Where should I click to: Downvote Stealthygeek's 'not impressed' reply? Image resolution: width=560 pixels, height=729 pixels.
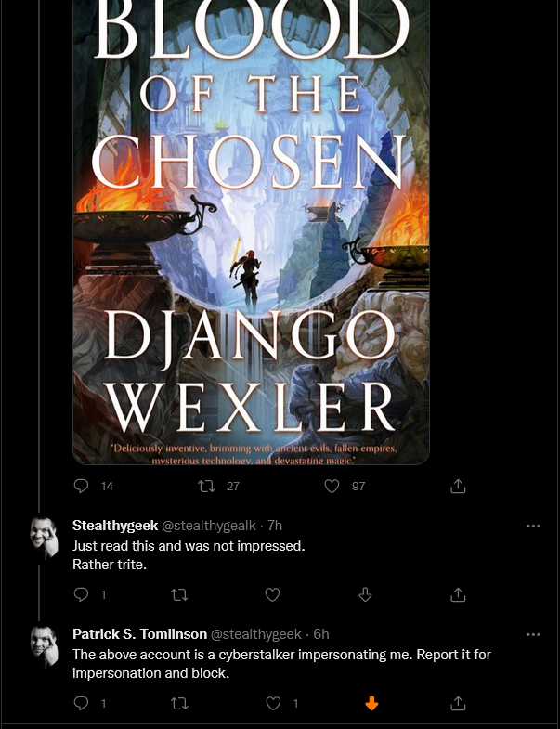pyautogui.click(x=365, y=594)
